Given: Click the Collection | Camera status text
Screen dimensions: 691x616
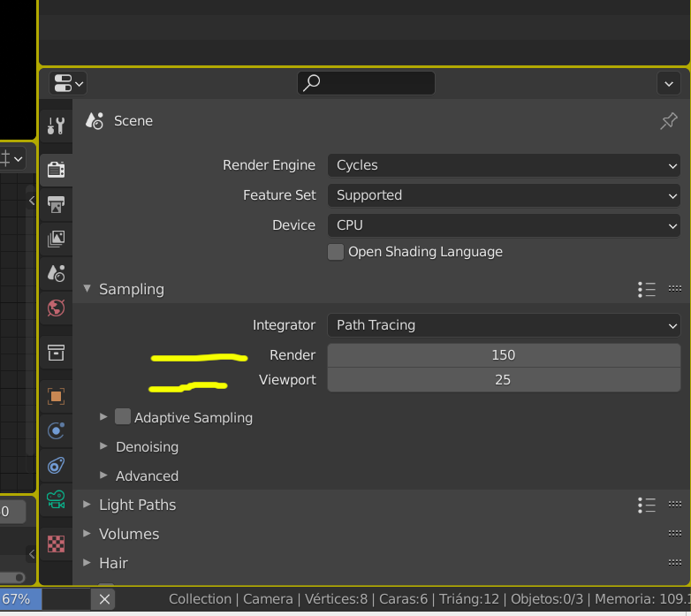Looking at the screenshot, I should [x=231, y=599].
